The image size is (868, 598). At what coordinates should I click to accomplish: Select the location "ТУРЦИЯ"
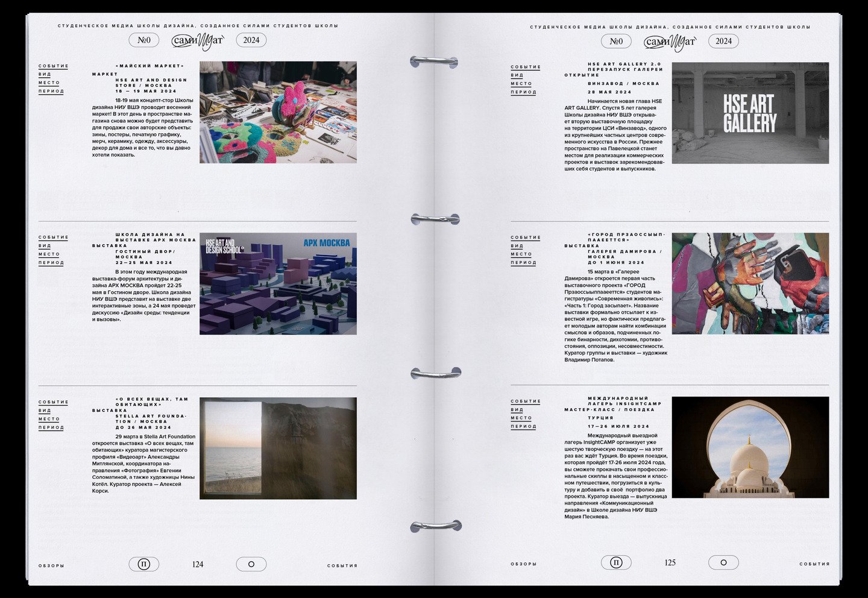[x=600, y=418]
